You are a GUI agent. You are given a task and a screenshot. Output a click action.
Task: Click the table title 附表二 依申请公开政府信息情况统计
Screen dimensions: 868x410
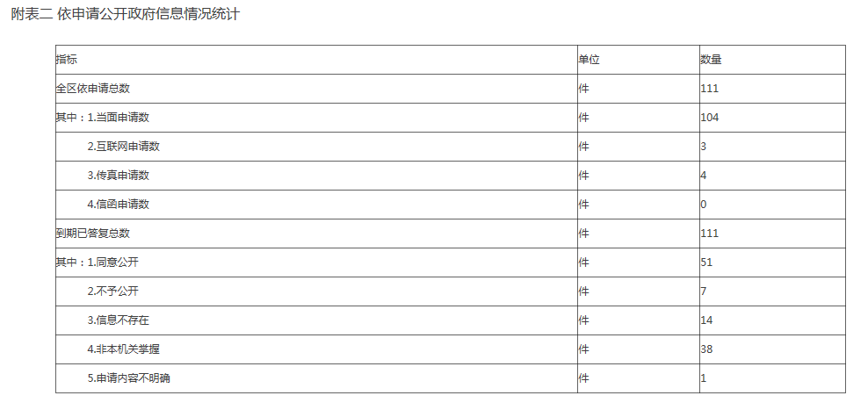(125, 16)
